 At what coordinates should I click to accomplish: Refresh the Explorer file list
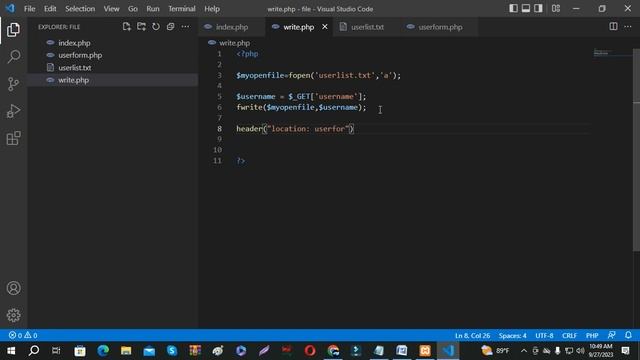click(156, 27)
